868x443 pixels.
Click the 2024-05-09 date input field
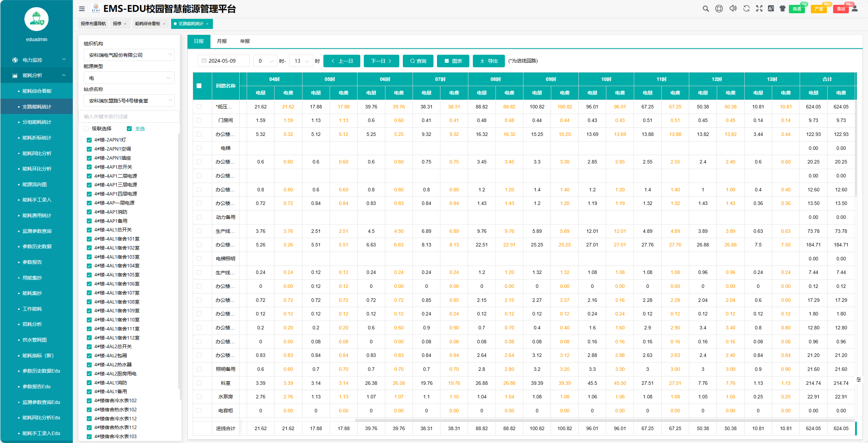pos(224,61)
